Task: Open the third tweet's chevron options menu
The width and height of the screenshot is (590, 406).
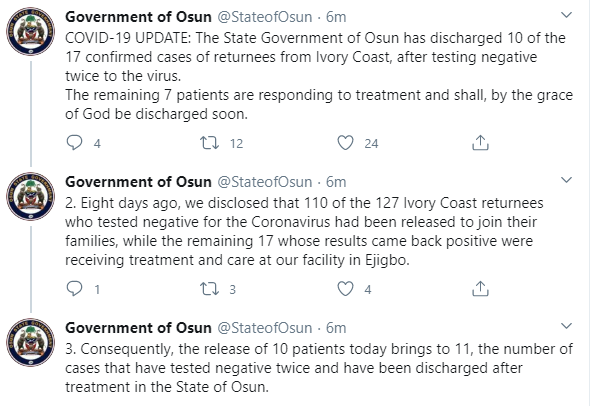Action: (566, 326)
